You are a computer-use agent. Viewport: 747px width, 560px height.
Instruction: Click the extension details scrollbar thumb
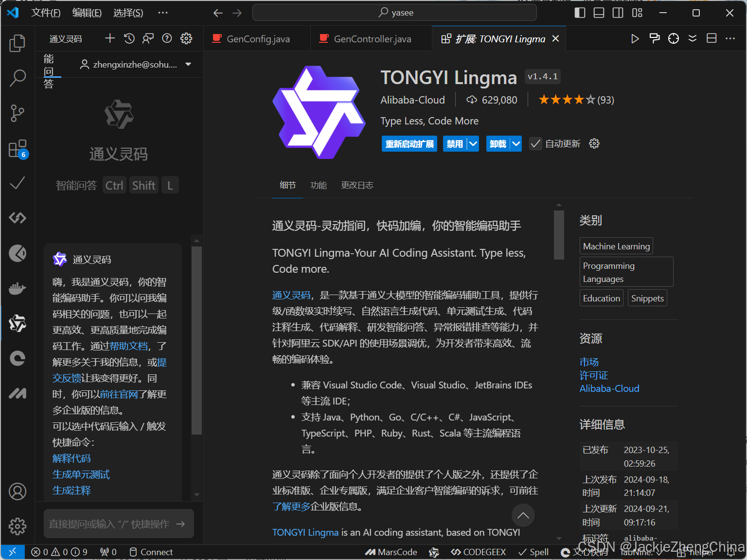coord(559,235)
